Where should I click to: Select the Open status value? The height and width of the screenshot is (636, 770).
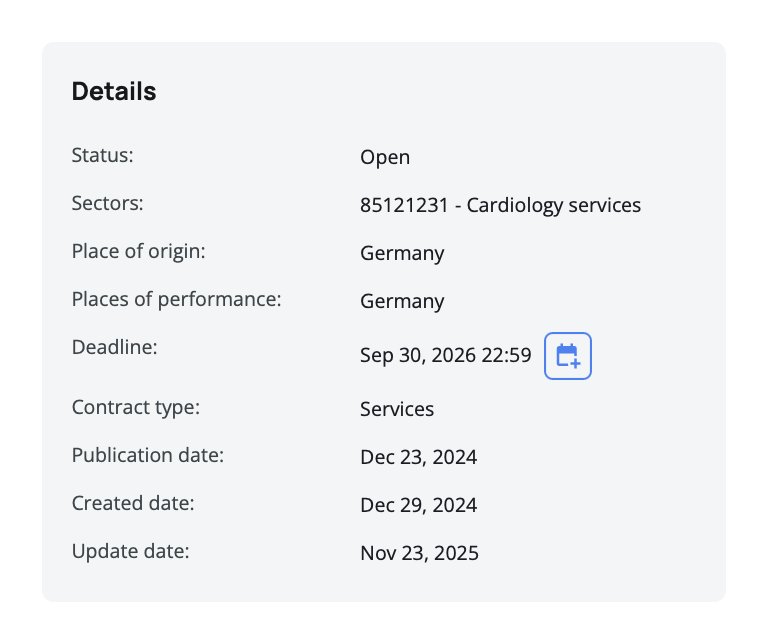click(385, 157)
